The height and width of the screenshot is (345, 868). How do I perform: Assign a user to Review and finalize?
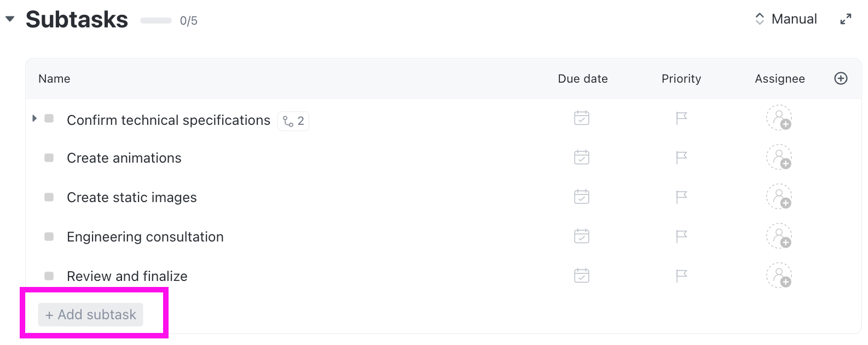[779, 275]
